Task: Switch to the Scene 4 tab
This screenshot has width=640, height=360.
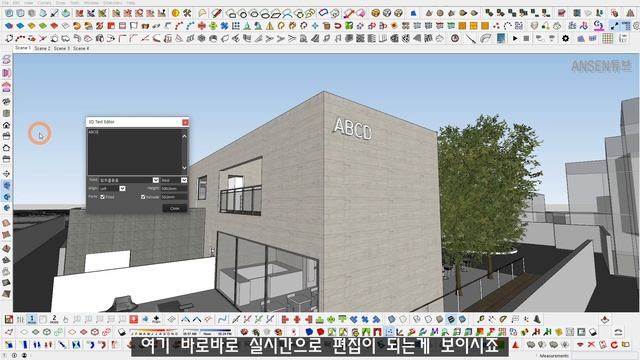Action: tap(81, 48)
